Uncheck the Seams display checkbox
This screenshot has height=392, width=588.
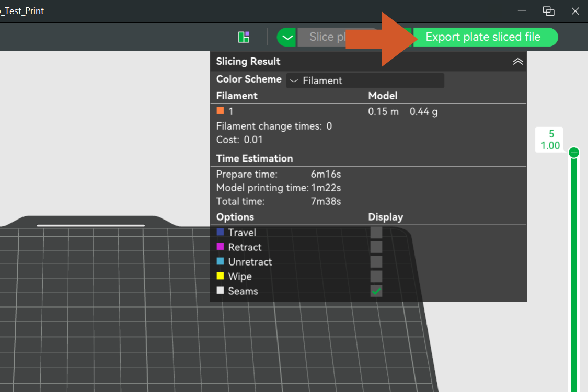376,291
